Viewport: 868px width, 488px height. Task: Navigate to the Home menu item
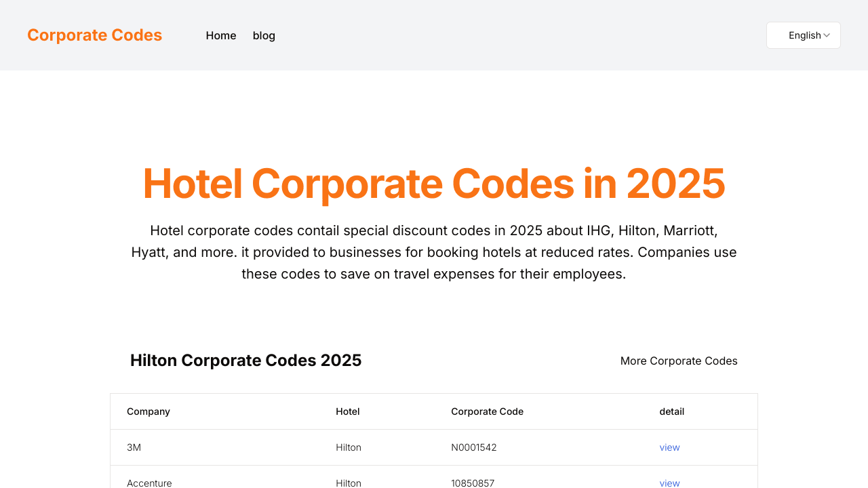tap(221, 35)
